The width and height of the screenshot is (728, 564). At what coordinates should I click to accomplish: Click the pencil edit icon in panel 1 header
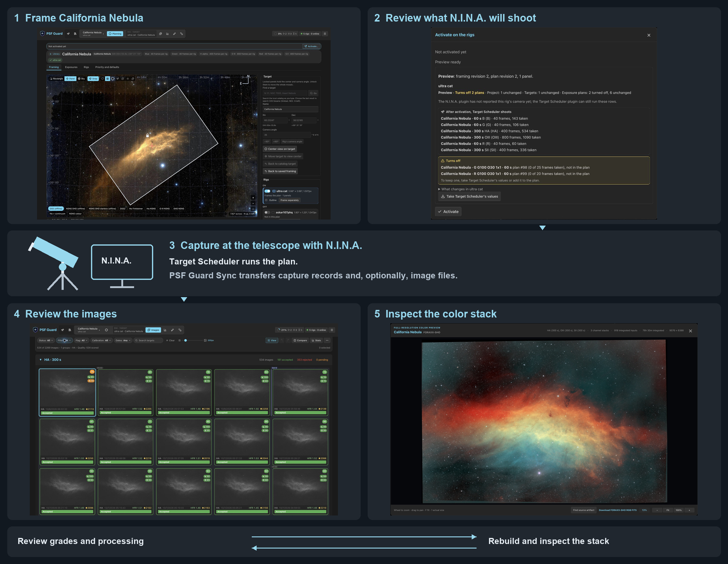(x=174, y=34)
